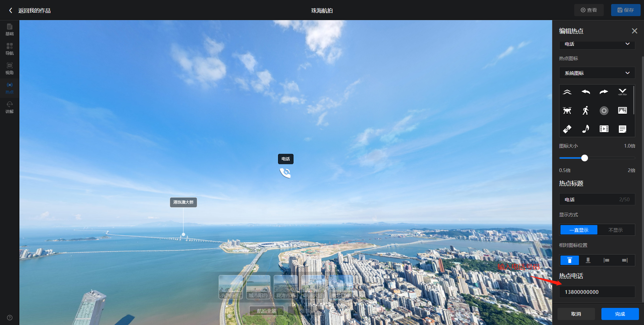Open the 城市阳台 scene thumbnail

[x=258, y=287]
